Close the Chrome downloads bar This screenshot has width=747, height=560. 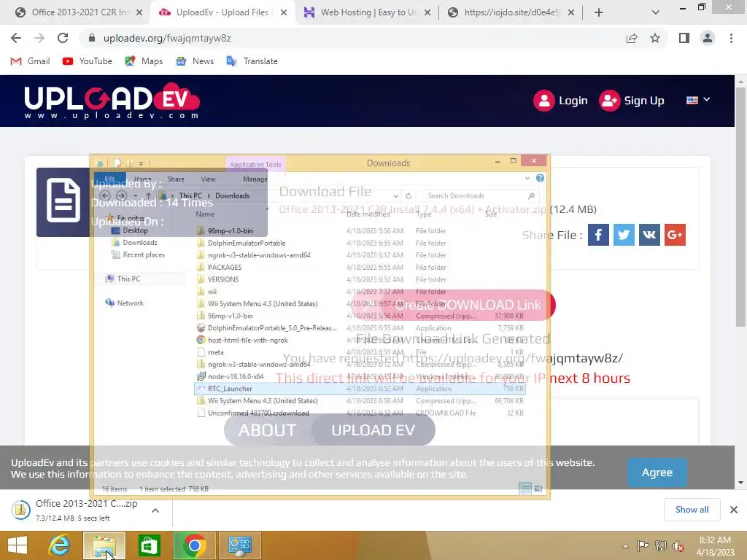click(734, 510)
